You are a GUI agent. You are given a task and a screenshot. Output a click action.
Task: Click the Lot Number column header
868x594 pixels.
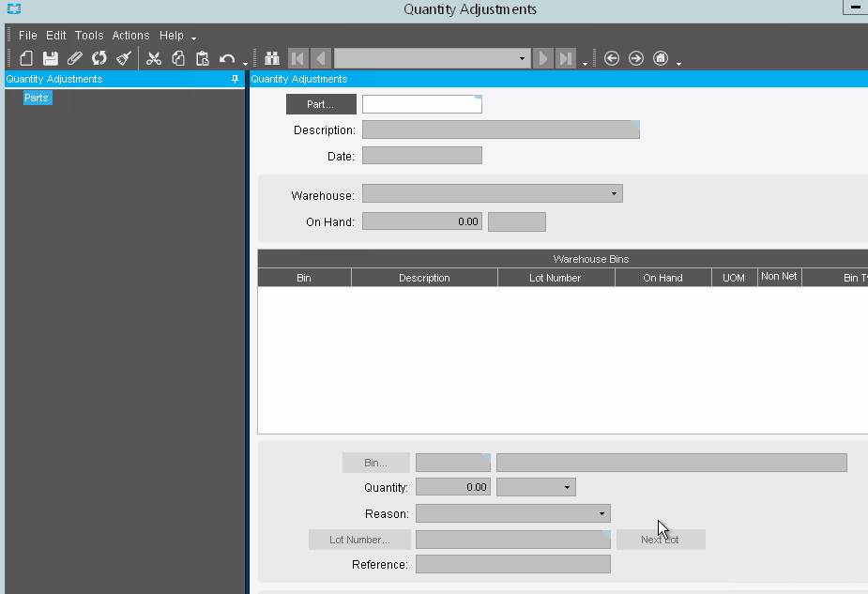(x=556, y=278)
